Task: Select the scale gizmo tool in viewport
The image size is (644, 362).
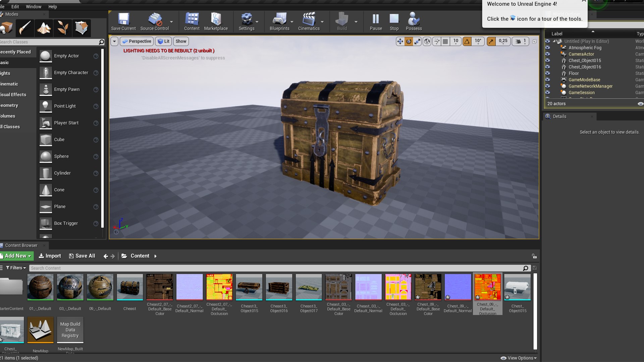Action: point(417,41)
